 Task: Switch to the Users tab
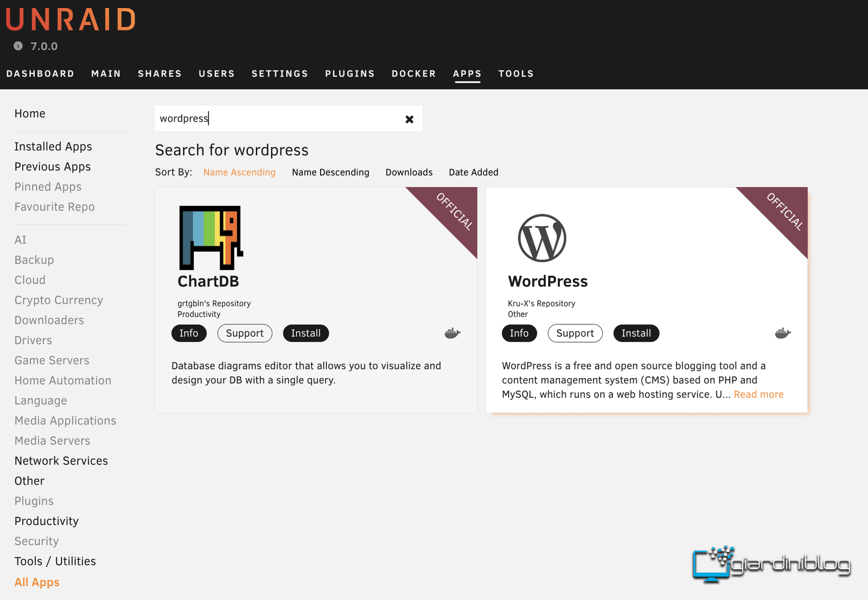pos(216,74)
